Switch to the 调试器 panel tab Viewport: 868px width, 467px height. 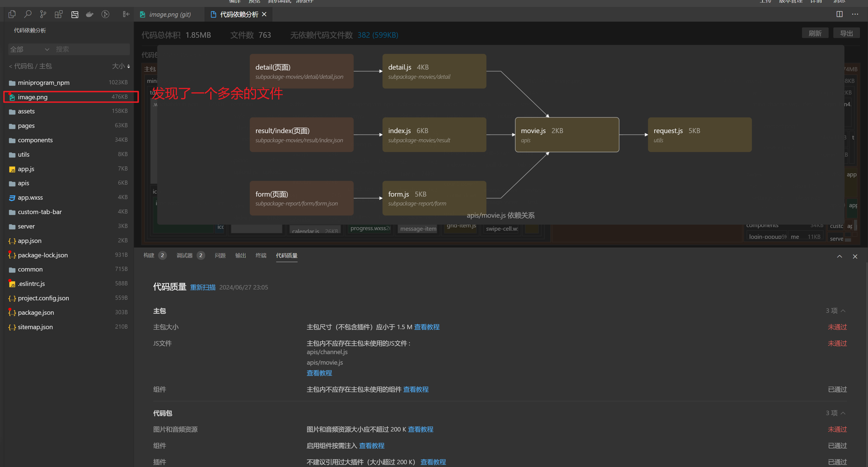(184, 255)
